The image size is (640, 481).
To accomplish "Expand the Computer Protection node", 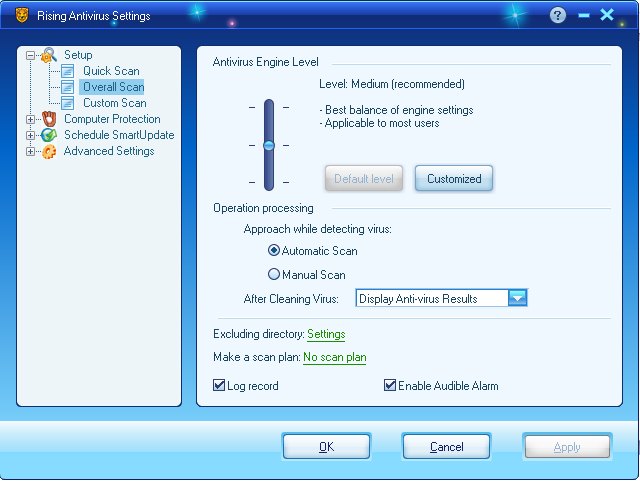I will point(30,119).
